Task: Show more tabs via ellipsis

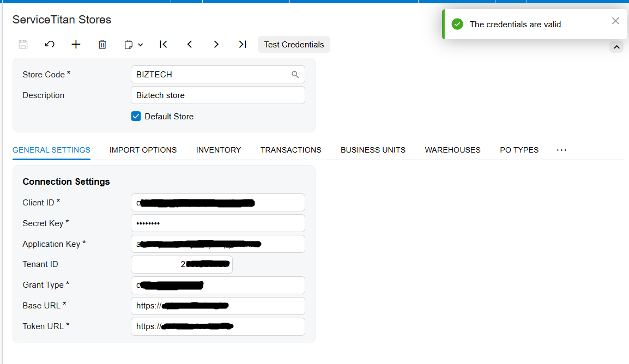Action: (x=561, y=150)
